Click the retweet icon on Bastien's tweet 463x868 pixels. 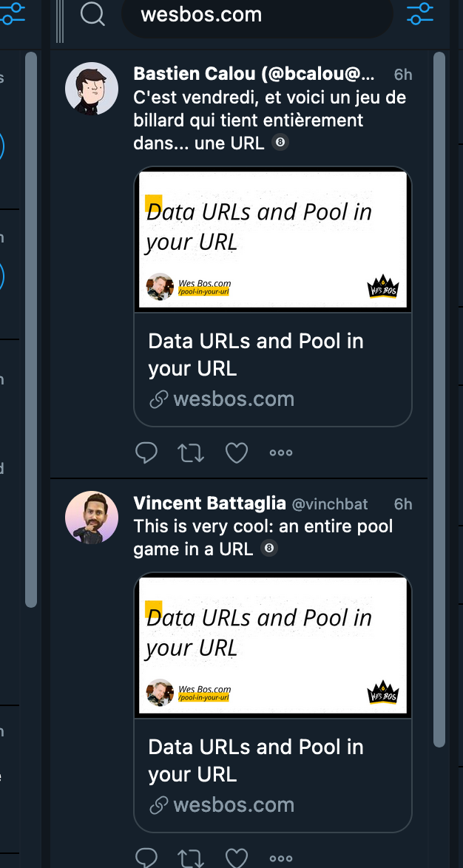click(x=191, y=452)
